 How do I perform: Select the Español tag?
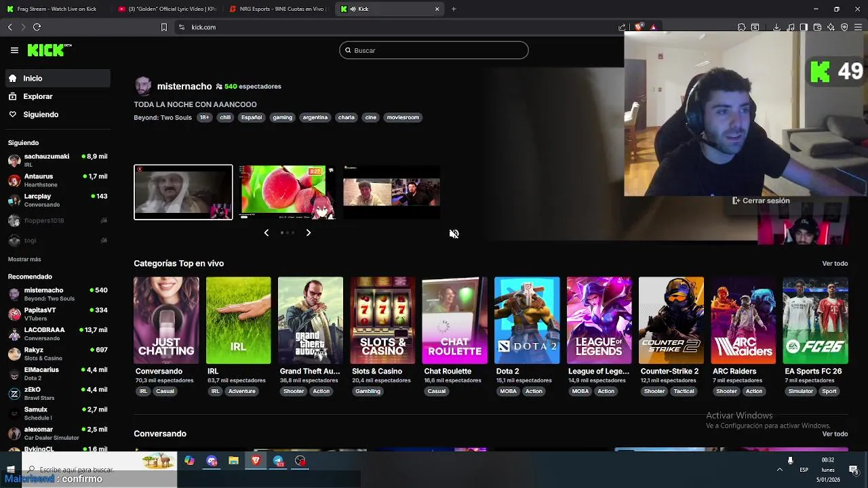coord(252,117)
